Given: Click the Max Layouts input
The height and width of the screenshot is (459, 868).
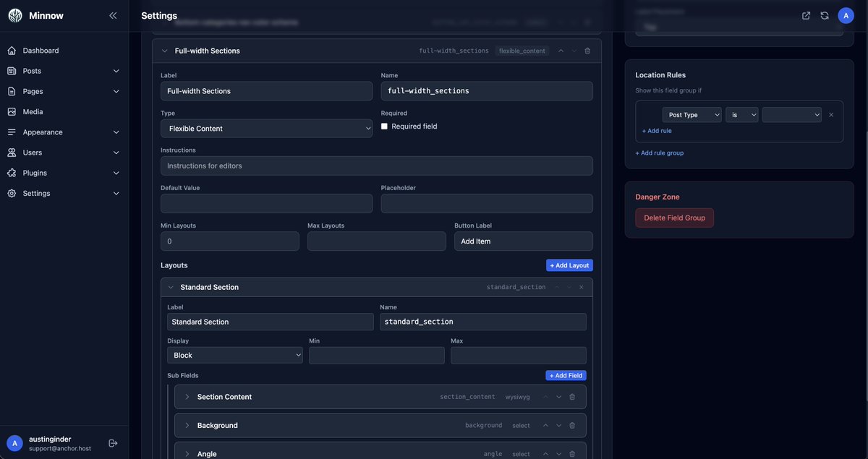Looking at the screenshot, I should pyautogui.click(x=377, y=241).
